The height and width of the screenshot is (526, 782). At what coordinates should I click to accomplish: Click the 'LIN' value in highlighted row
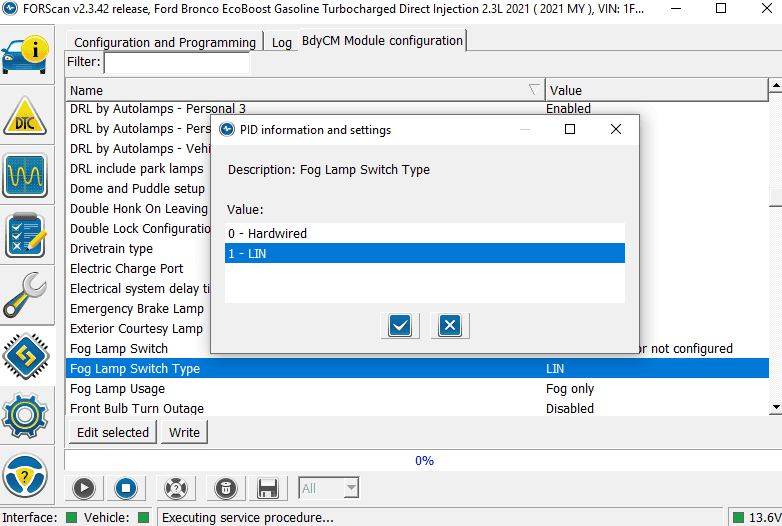pyautogui.click(x=555, y=368)
